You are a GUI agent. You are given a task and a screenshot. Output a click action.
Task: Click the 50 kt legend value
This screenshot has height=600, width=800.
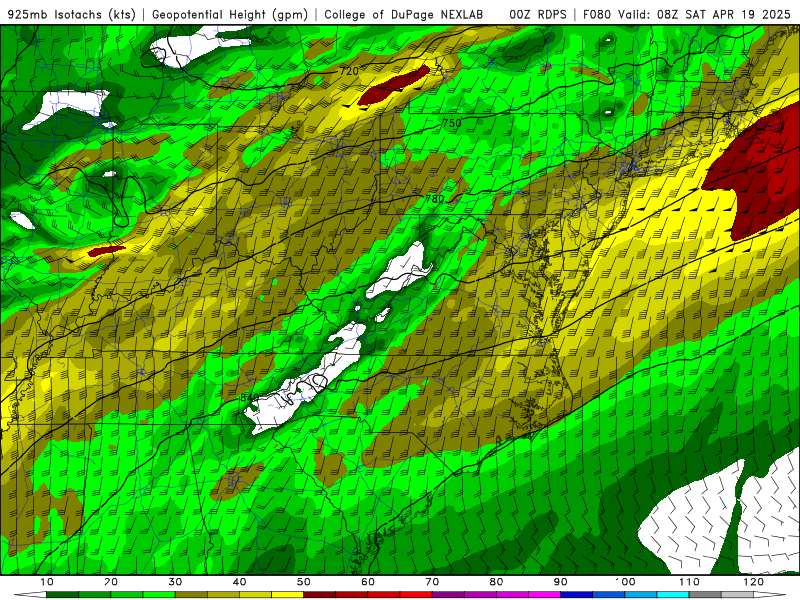tap(304, 582)
